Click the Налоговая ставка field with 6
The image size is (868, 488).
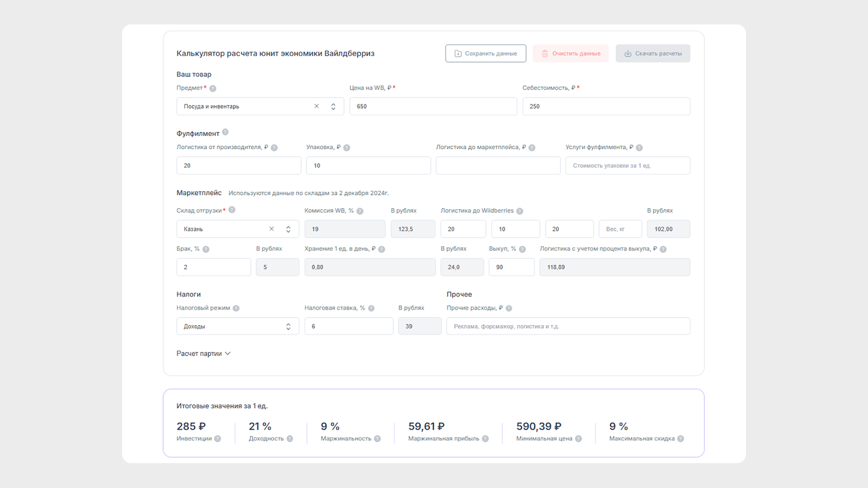(349, 326)
